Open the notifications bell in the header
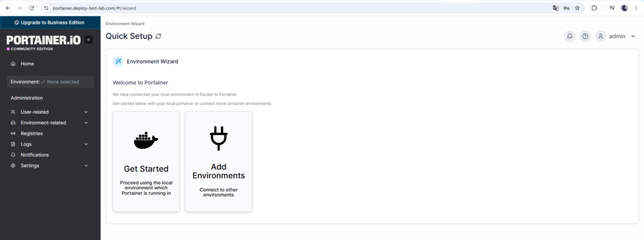This screenshot has width=644, height=240. point(570,36)
